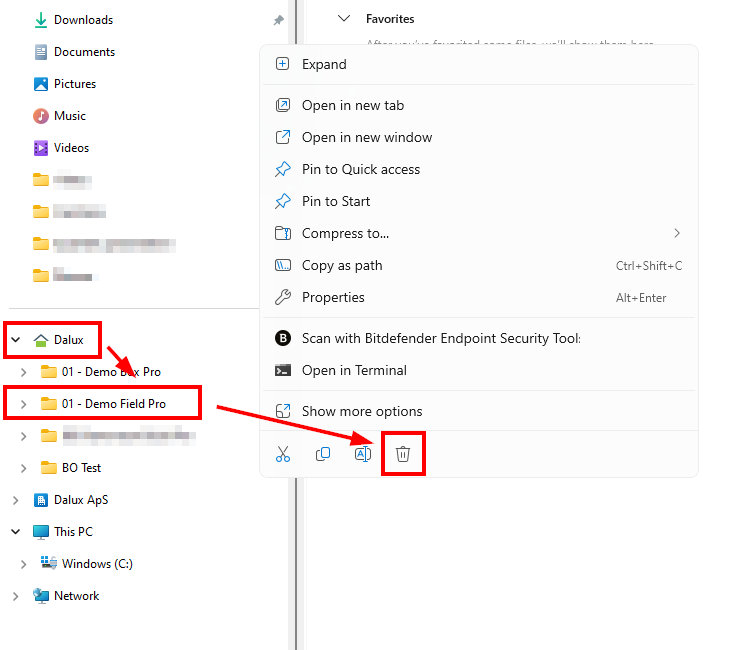Click the Cut scissors icon
The image size is (748, 650).
coord(283,454)
